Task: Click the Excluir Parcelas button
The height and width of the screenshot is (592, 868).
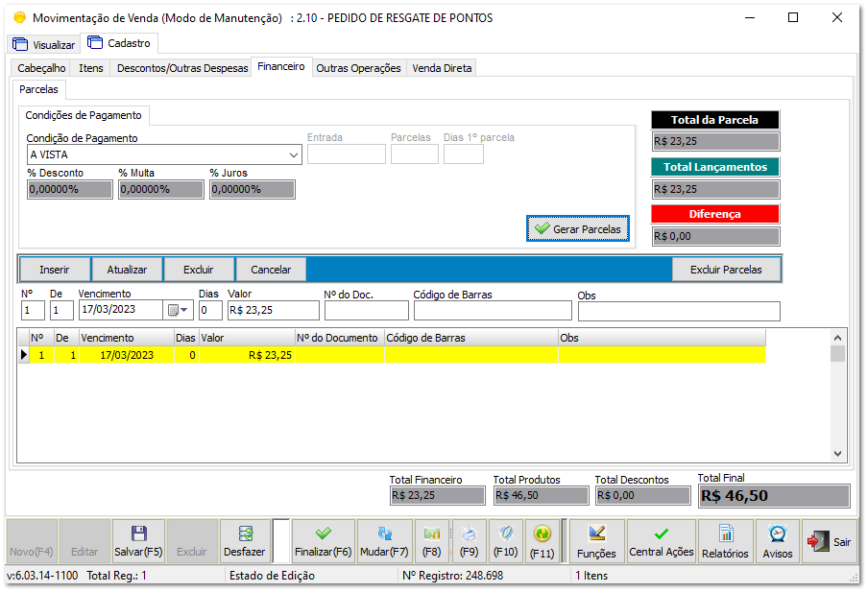Action: (x=727, y=270)
